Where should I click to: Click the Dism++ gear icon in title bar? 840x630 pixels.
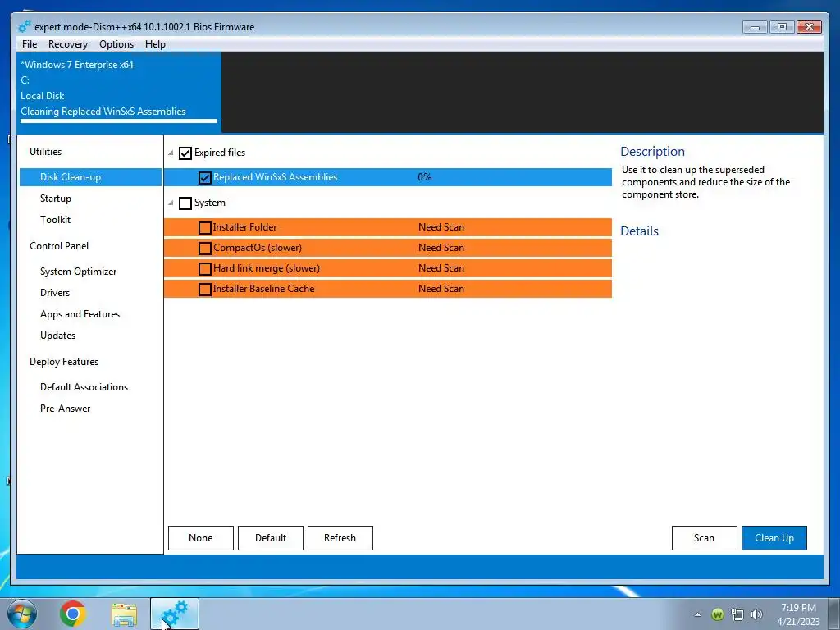click(x=24, y=26)
